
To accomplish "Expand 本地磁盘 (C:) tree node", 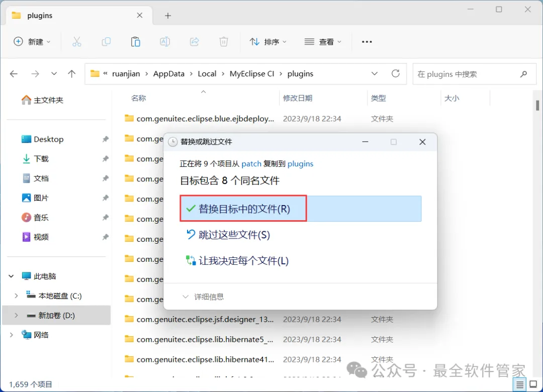I will (16, 296).
